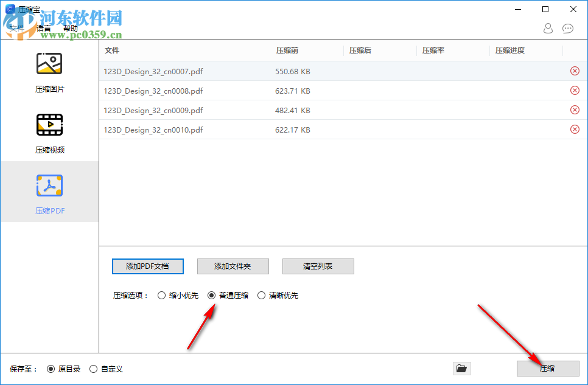Remove 123D_Design_32_cn0008.pdf from the queue
Screen dimensions: 588x385
tap(574, 90)
